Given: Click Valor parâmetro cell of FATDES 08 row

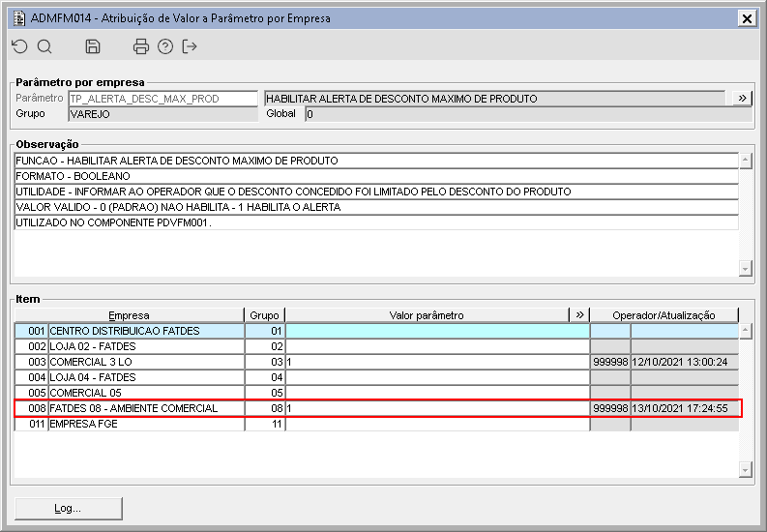Looking at the screenshot, I should coord(438,408).
